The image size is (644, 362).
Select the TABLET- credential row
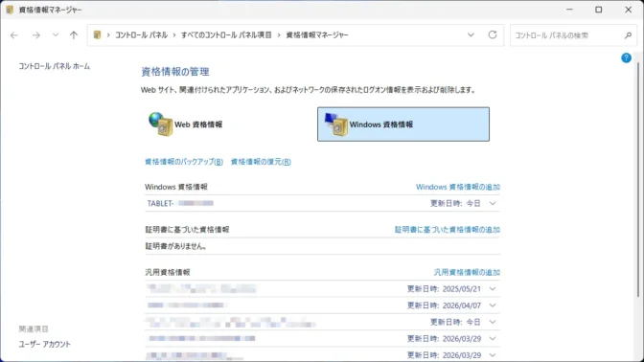click(x=322, y=203)
